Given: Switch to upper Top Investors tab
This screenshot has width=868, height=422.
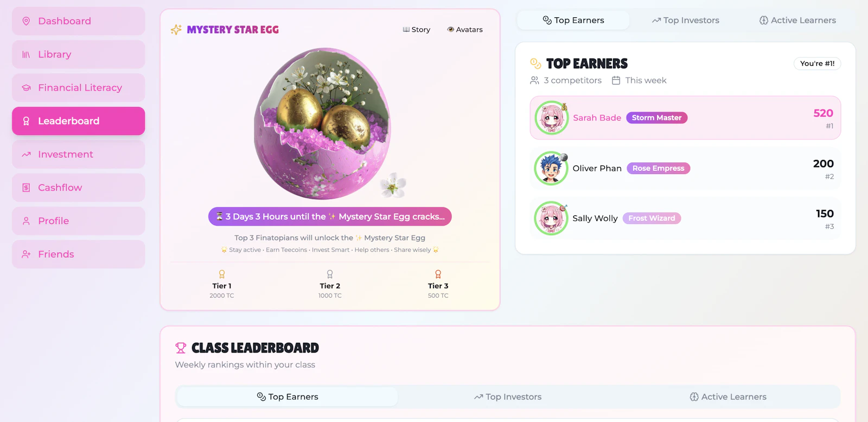Looking at the screenshot, I should [x=685, y=20].
